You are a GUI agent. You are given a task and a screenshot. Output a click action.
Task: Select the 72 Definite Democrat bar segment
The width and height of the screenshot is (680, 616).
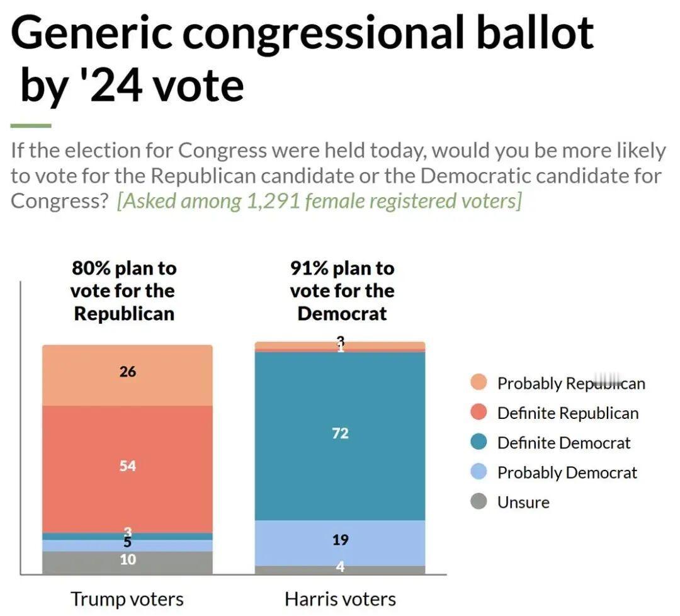340,436
